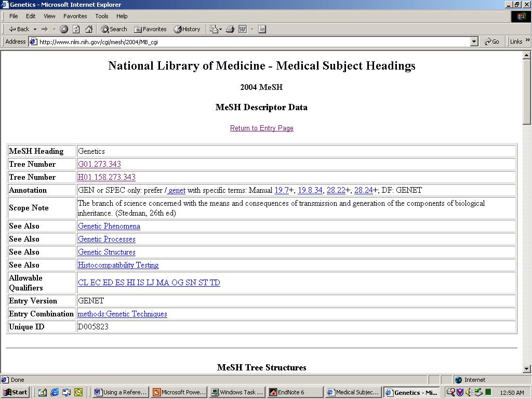Click the MeSH Heading value Genetics
532x399 pixels.
click(91, 151)
